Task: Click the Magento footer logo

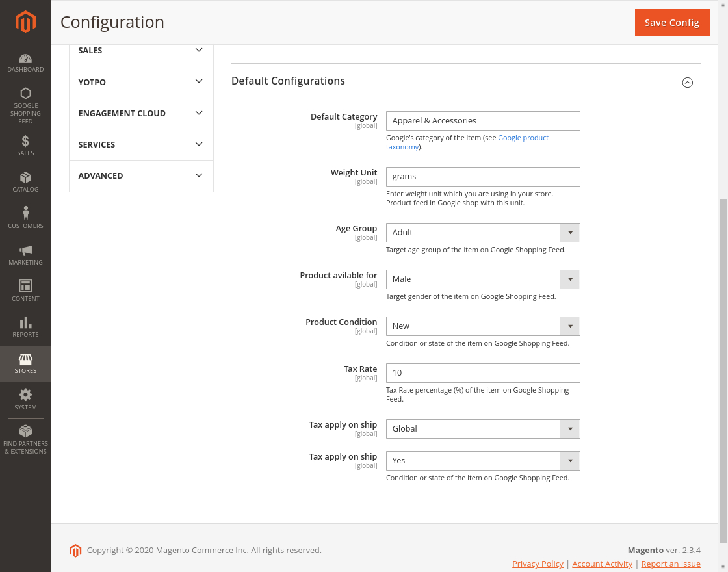Action: [x=75, y=551]
